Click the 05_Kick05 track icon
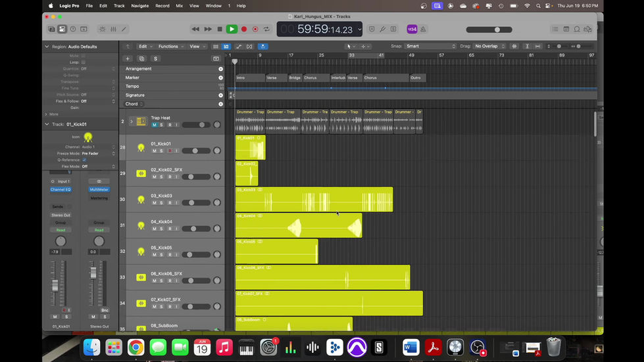Image resolution: width=644 pixels, height=362 pixels. [x=141, y=252]
